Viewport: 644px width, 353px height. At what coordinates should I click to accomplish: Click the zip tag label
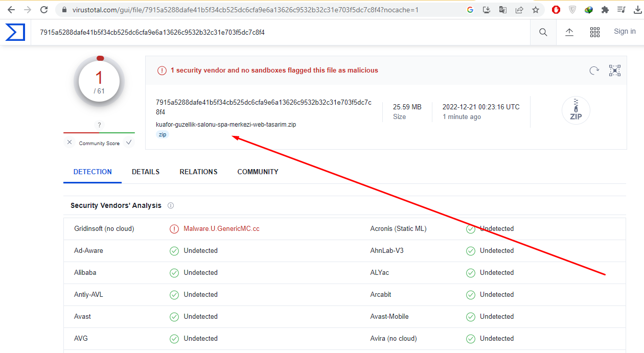pos(162,134)
